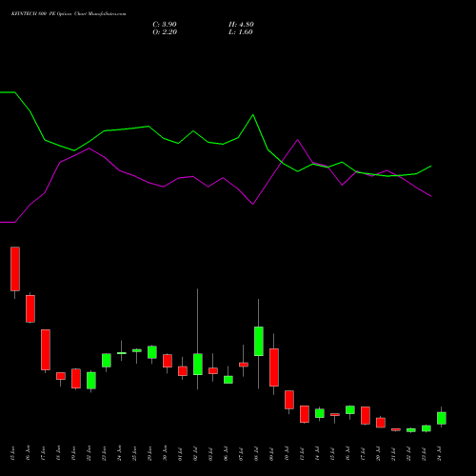
Task: Click the 30 Jun date label
Action: (x=165, y=453)
